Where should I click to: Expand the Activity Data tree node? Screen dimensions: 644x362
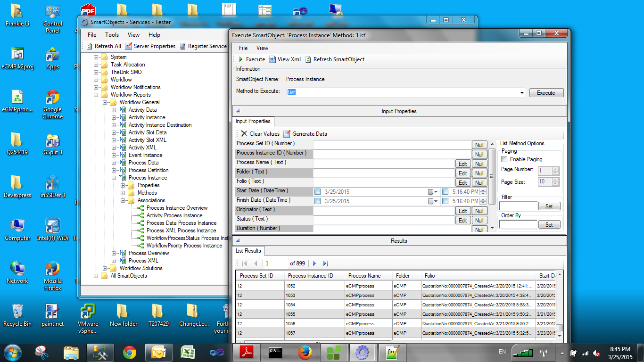[x=114, y=110]
